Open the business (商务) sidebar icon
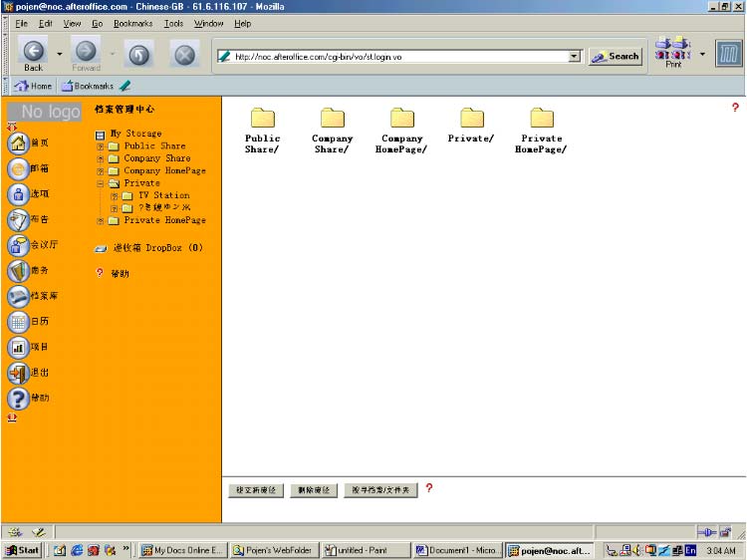Viewport: 747px width, 560px height. 18,271
